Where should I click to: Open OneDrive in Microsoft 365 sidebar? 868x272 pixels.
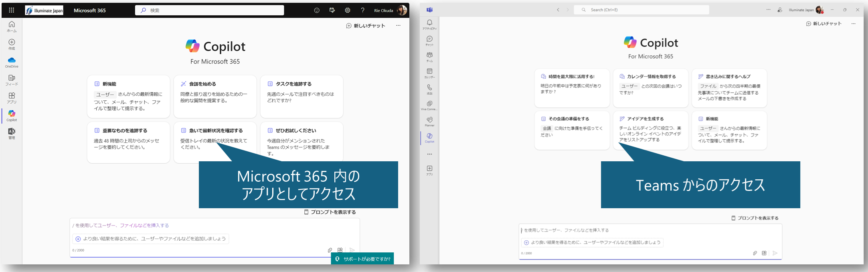tap(12, 63)
